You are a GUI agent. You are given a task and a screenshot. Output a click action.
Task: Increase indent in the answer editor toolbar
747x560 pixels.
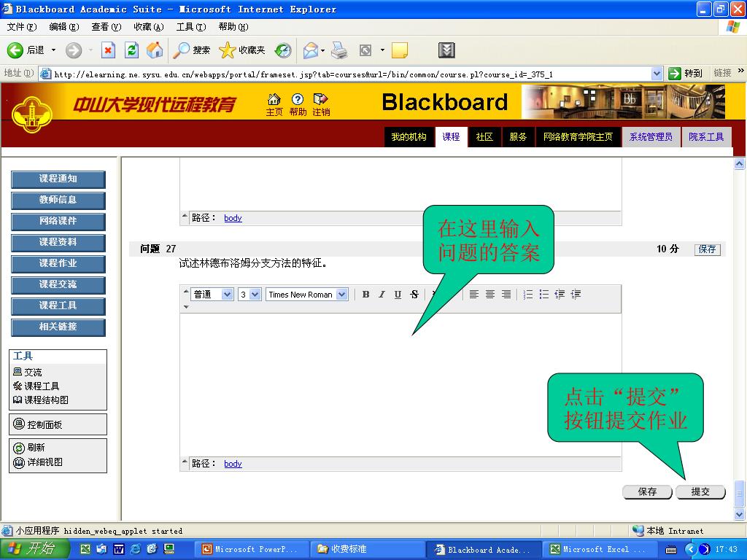click(x=576, y=295)
